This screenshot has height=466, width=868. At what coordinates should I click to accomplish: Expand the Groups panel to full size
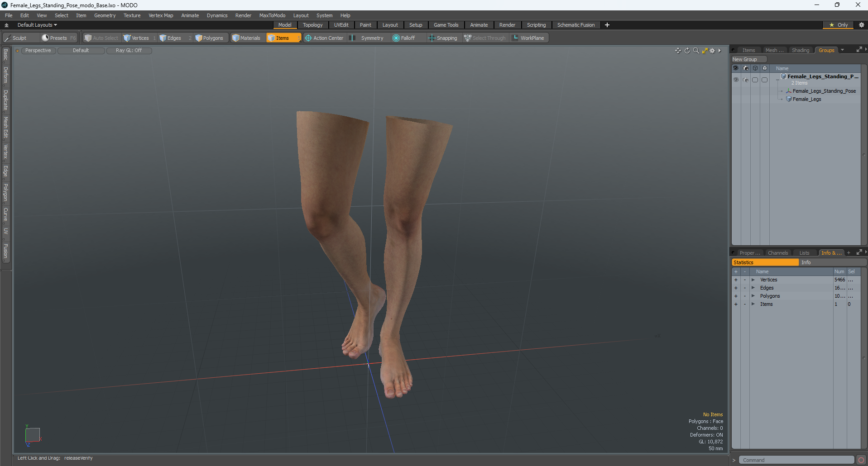(859, 50)
